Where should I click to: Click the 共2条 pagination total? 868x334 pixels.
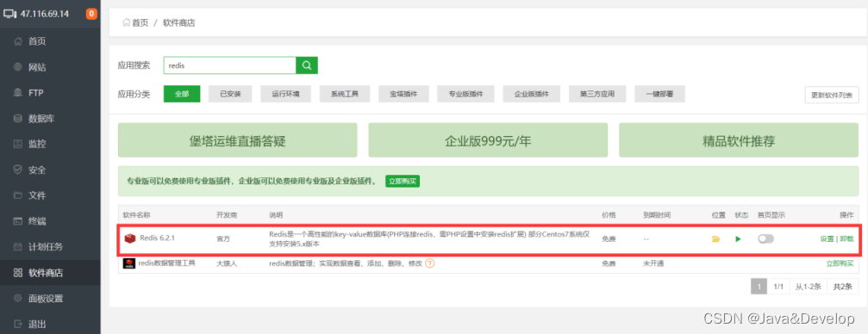tap(842, 287)
